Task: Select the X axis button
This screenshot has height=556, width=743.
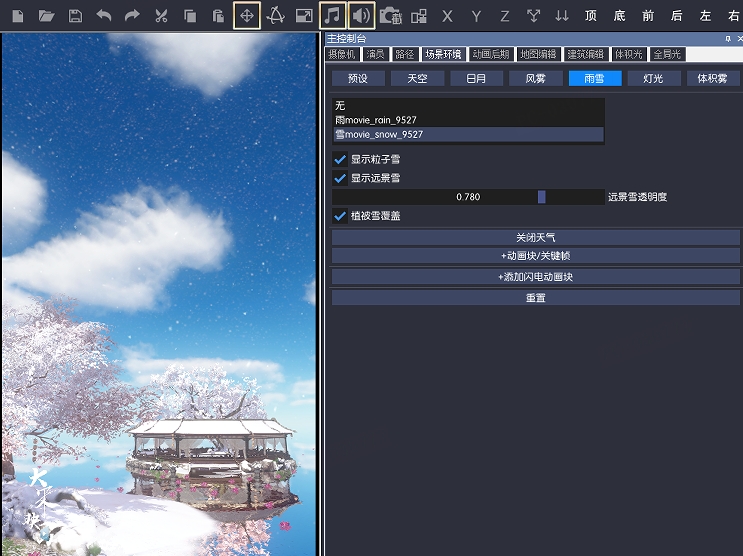Action: tap(447, 17)
